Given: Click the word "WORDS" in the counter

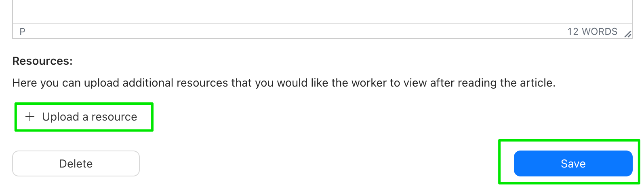Looking at the screenshot, I should tap(600, 32).
